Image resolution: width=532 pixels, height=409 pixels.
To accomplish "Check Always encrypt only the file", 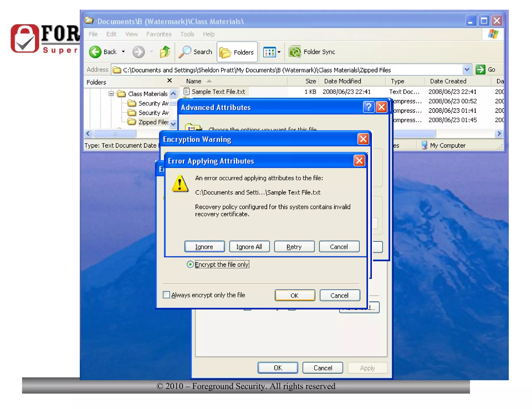I will click(x=167, y=295).
